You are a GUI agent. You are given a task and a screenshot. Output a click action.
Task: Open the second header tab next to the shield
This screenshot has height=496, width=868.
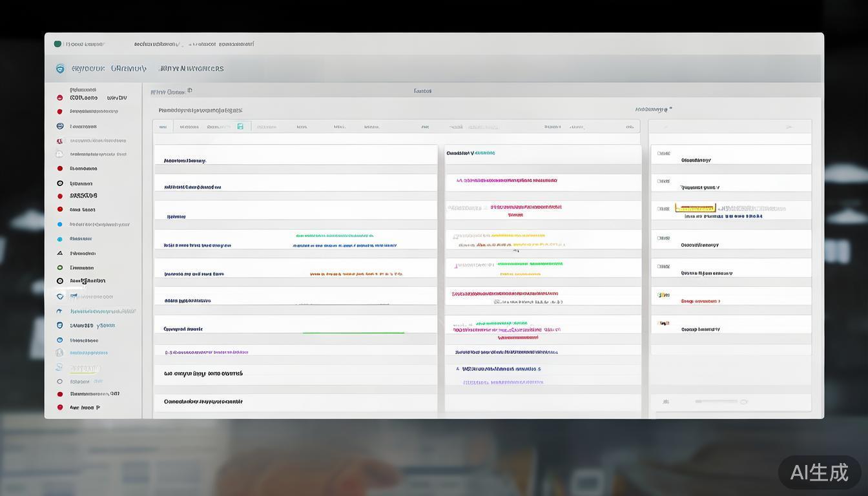coord(129,68)
